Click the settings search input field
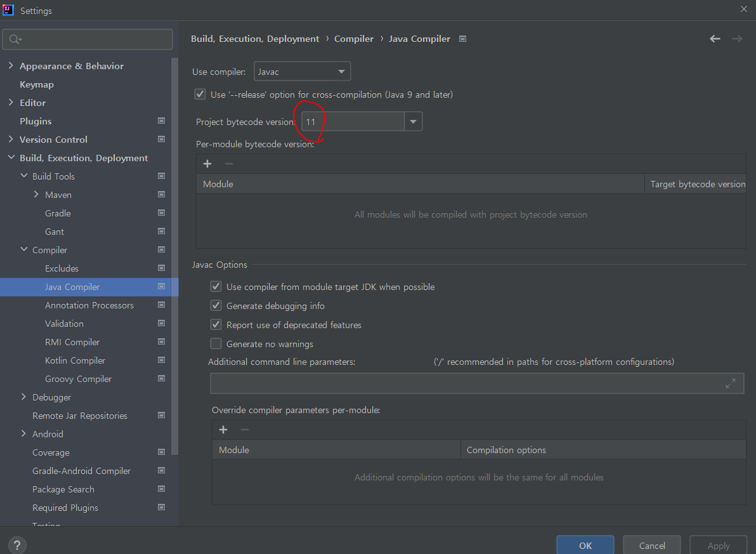Screen dimensions: 756x554 click(88, 39)
